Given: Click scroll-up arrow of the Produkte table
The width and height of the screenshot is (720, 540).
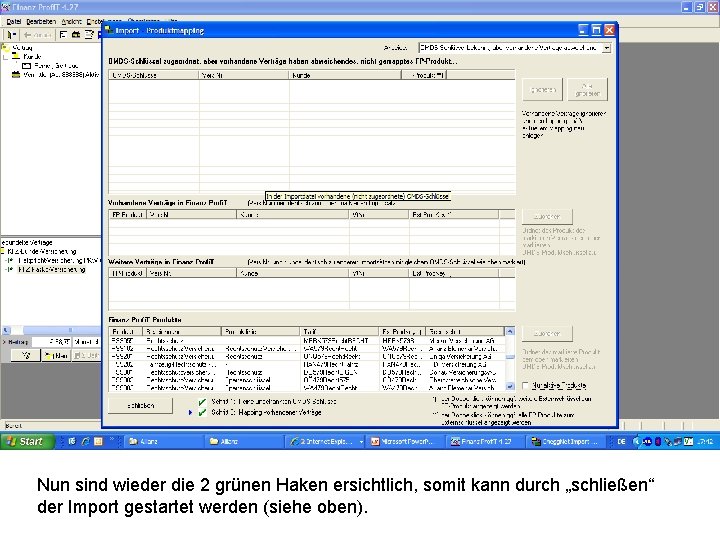Looking at the screenshot, I should point(510,331).
